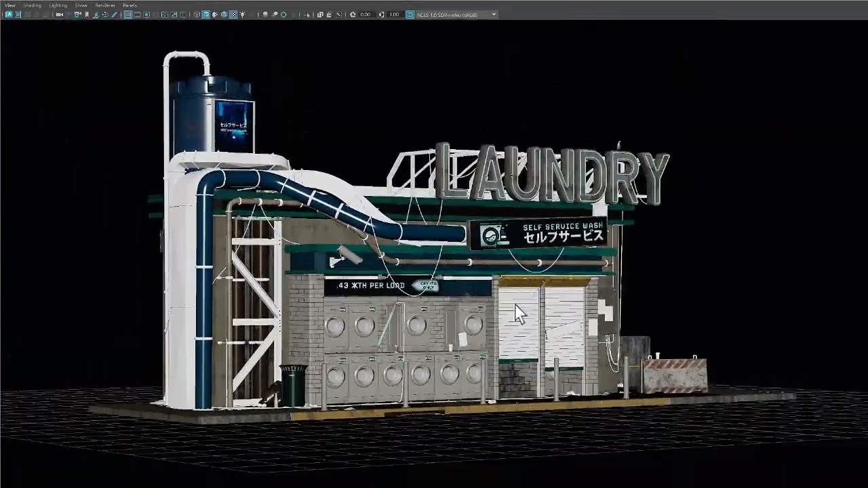
Task: Toggle the Safe Action overlay
Action: click(174, 14)
